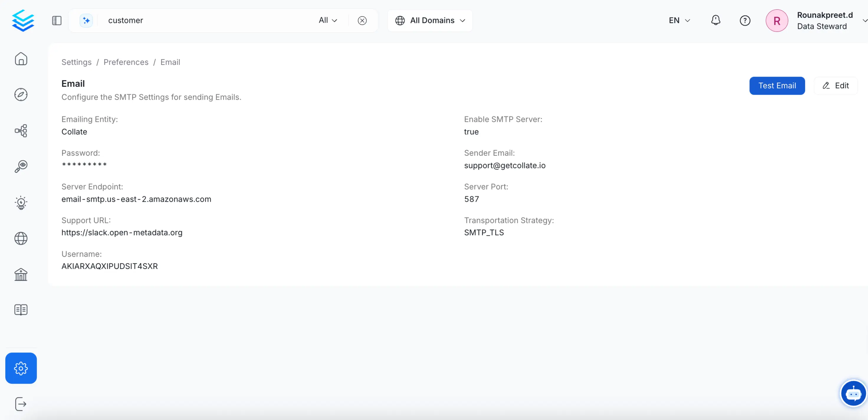Expand the All search filter dropdown
The image size is (868, 420).
tap(327, 21)
